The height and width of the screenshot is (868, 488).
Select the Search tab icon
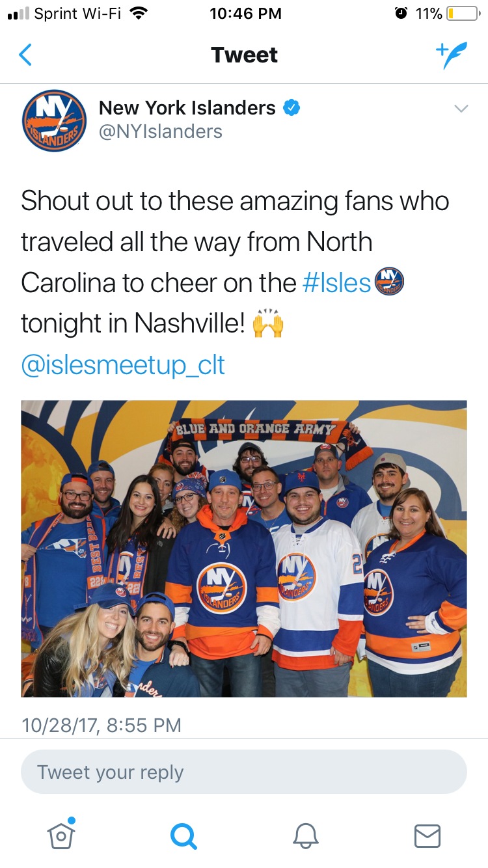point(183,837)
